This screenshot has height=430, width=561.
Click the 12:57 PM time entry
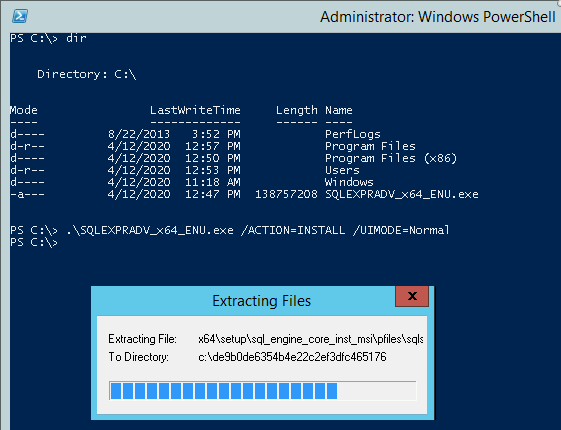coord(213,146)
